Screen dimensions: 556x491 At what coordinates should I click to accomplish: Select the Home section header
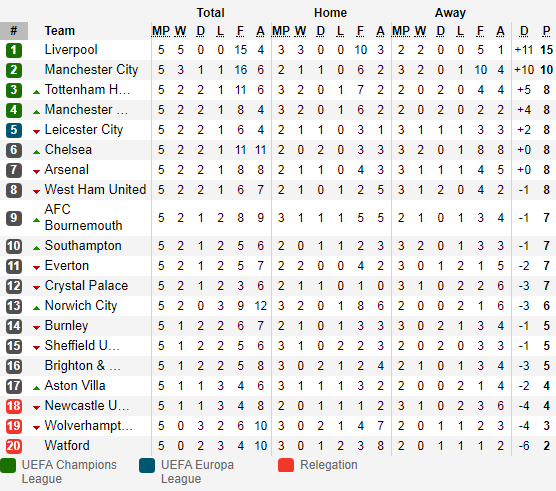coord(330,13)
